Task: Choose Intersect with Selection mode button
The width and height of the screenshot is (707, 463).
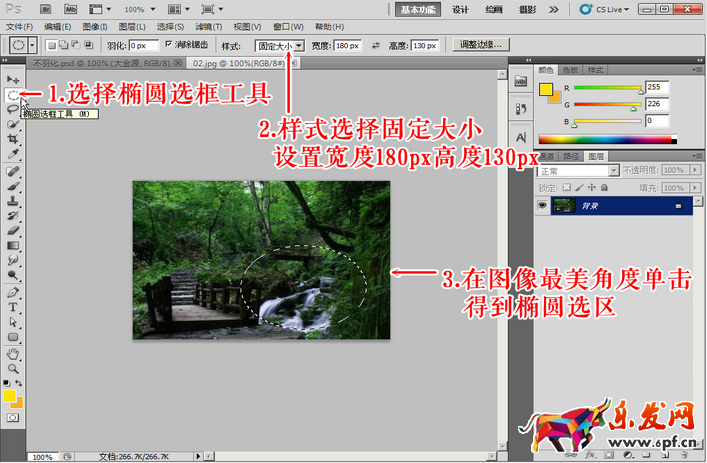Action: click(x=89, y=45)
